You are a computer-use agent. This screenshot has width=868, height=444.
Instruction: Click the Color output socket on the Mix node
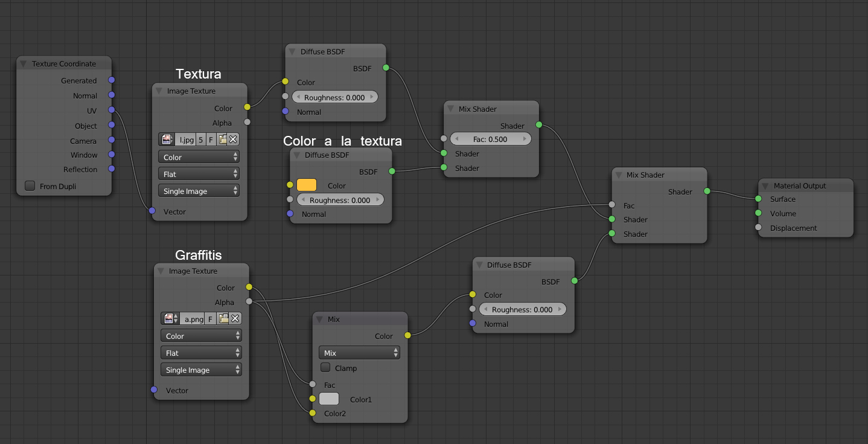click(407, 335)
